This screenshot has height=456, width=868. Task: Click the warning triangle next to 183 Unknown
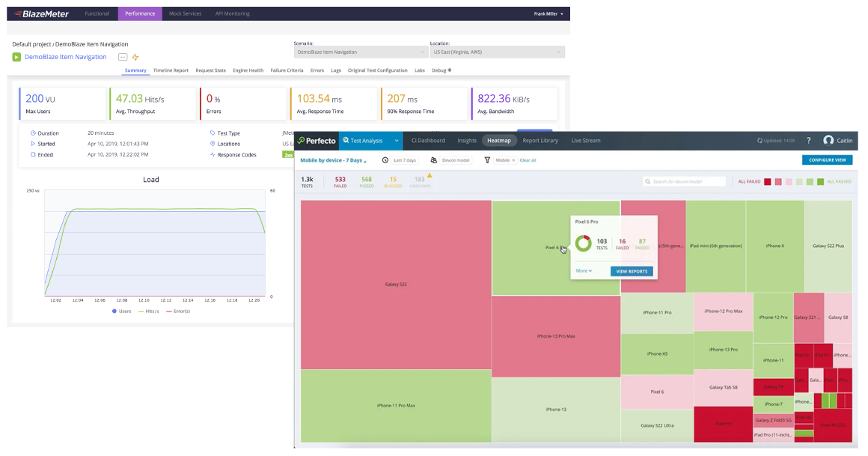(430, 176)
